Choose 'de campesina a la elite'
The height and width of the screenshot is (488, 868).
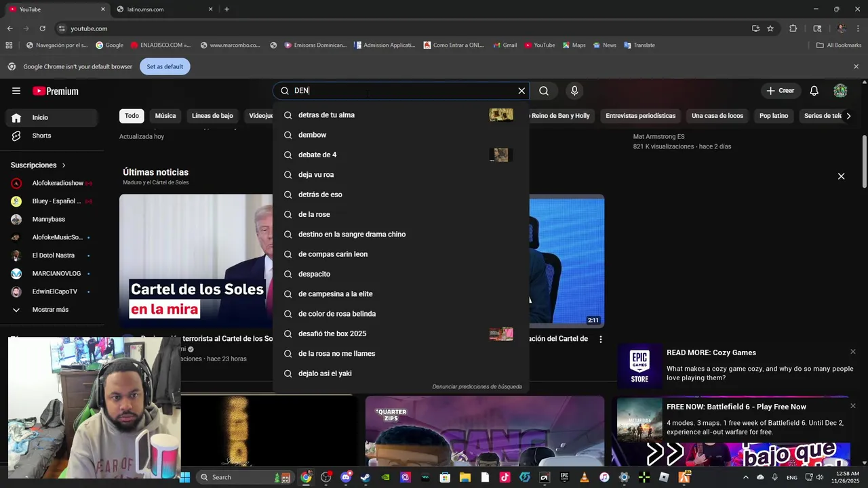coord(401,294)
